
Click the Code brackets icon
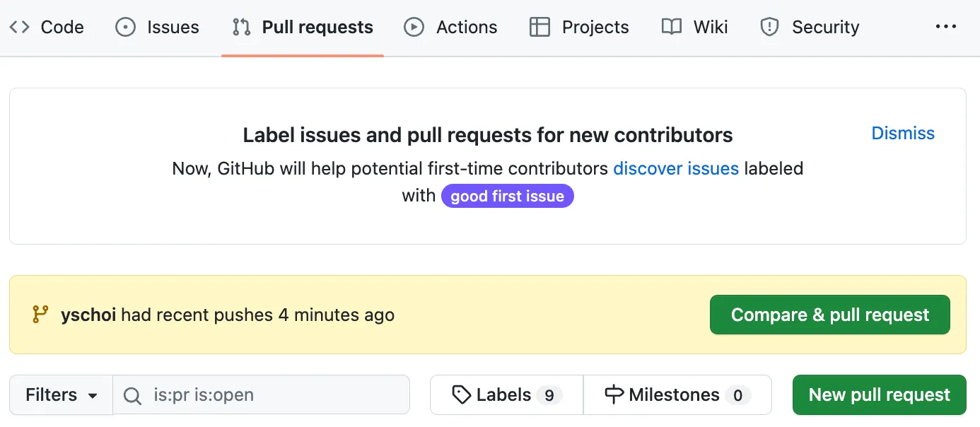coord(20,28)
